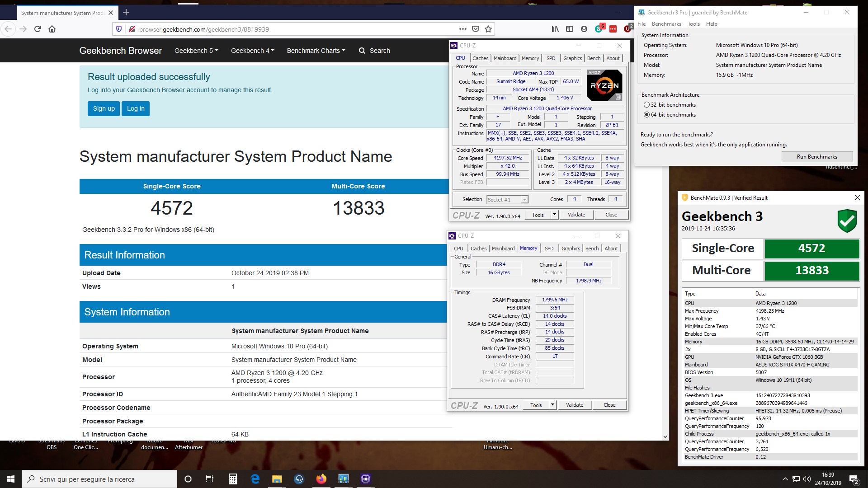The image size is (868, 488).
Task: Click Close button in CPU-Z Memory window
Action: [609, 405]
